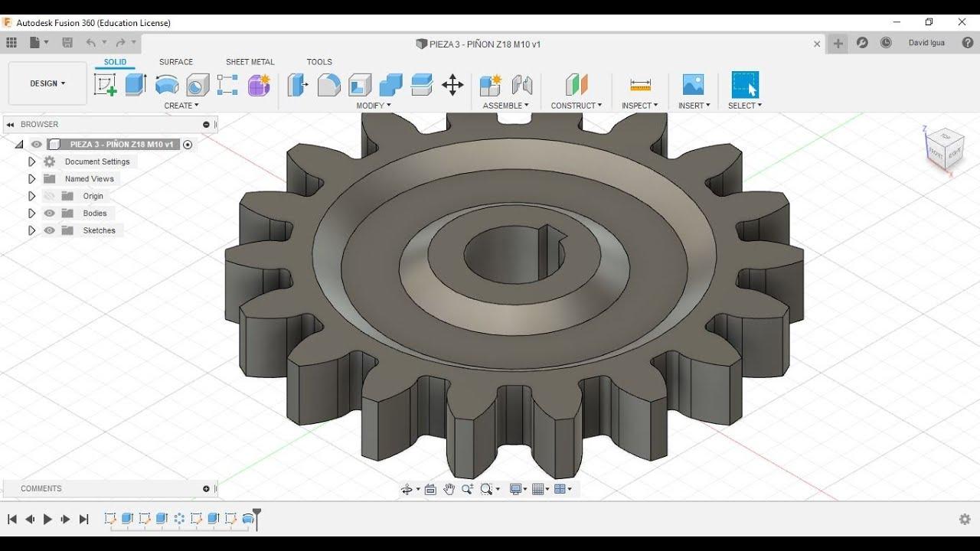Open the extensions icon beside Job Status
This screenshot has width=980, height=551.
(862, 43)
